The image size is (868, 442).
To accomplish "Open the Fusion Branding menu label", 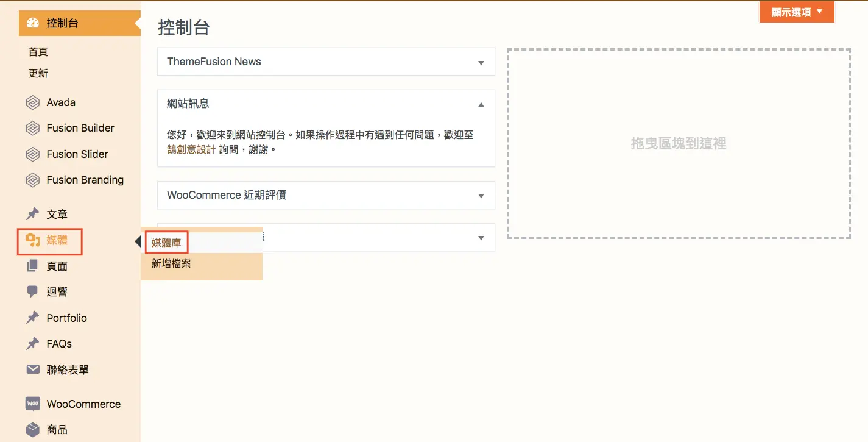I will (x=85, y=180).
